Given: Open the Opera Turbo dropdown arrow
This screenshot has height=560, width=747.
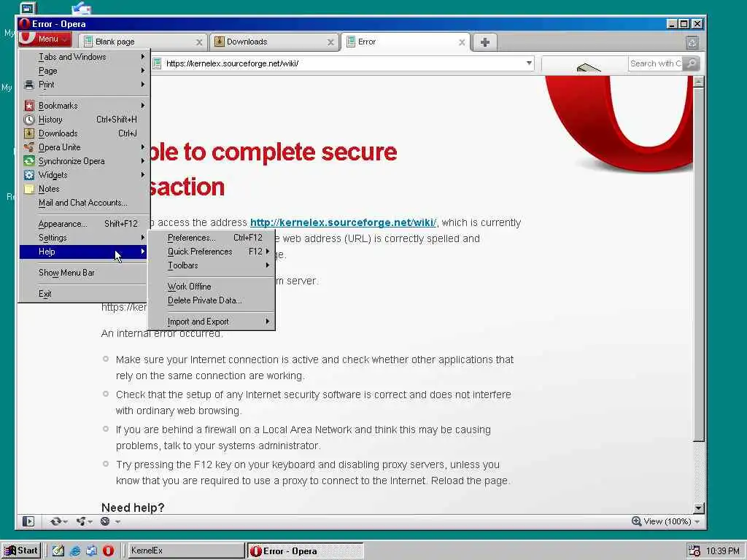Looking at the screenshot, I should [x=117, y=522].
